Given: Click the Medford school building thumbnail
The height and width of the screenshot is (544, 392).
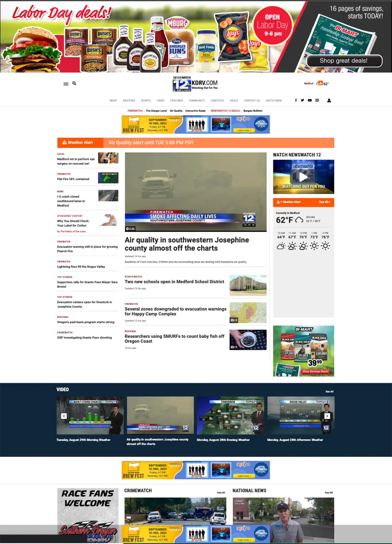Looking at the screenshot, I should (x=248, y=285).
